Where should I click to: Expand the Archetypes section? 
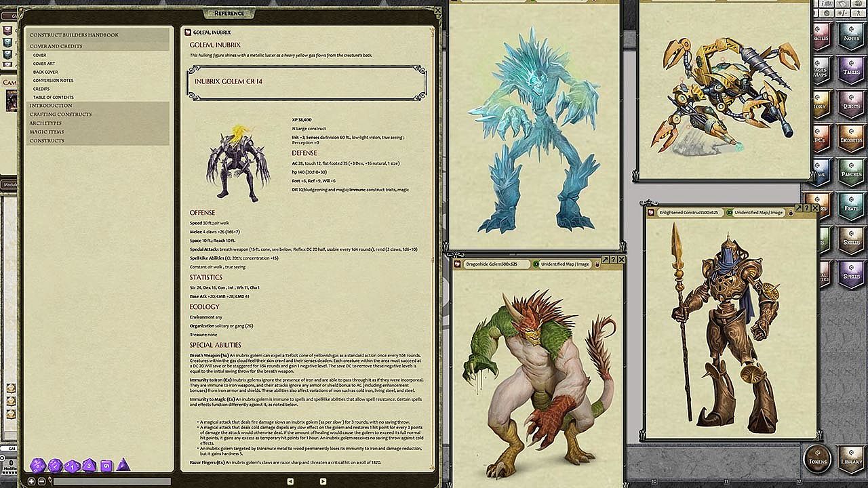[97, 123]
